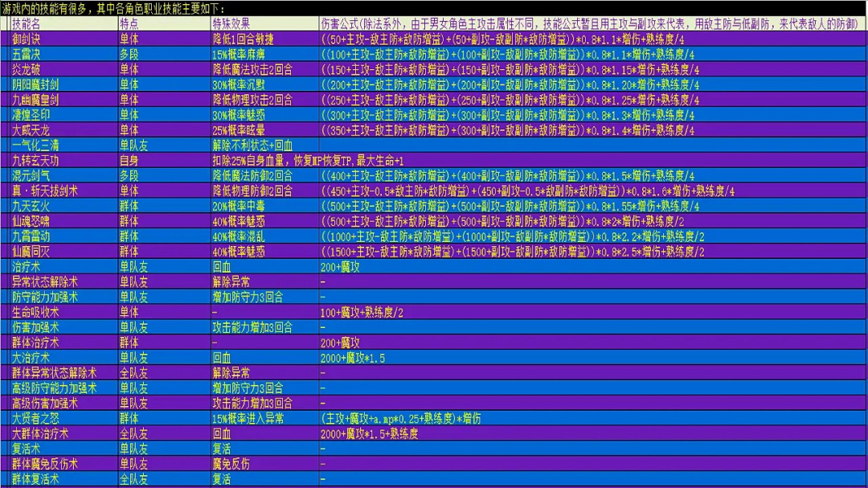Image resolution: width=868 pixels, height=488 pixels.
Task: Click the 25%概率眩晕 effect cell
Action: [240, 129]
